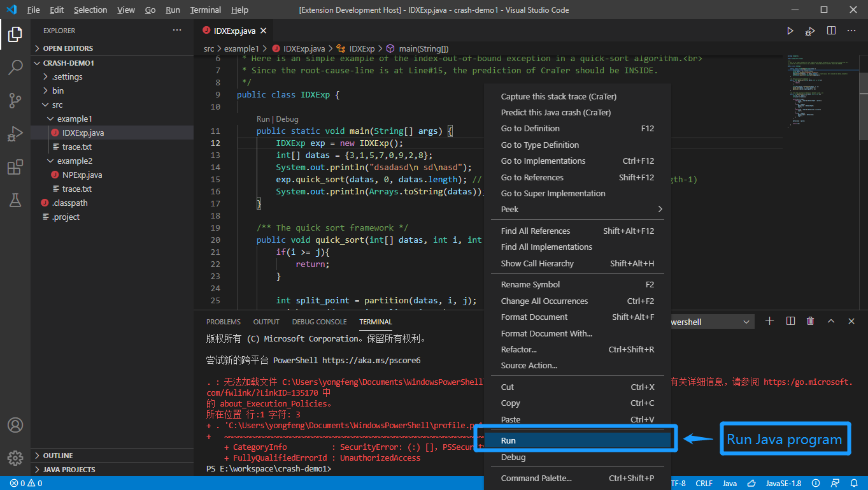Open the Extensions view
The height and width of the screenshot is (490, 868).
point(15,168)
